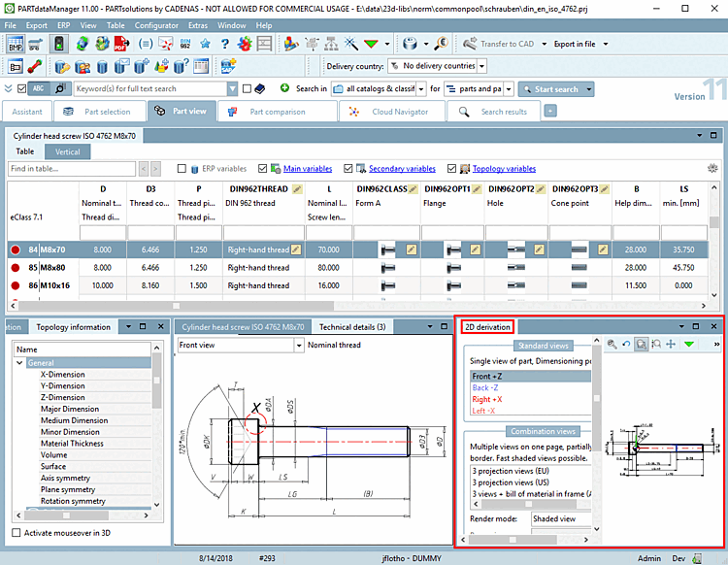Click the help question mark icon
Screen dimensions: 728x565
[224, 44]
